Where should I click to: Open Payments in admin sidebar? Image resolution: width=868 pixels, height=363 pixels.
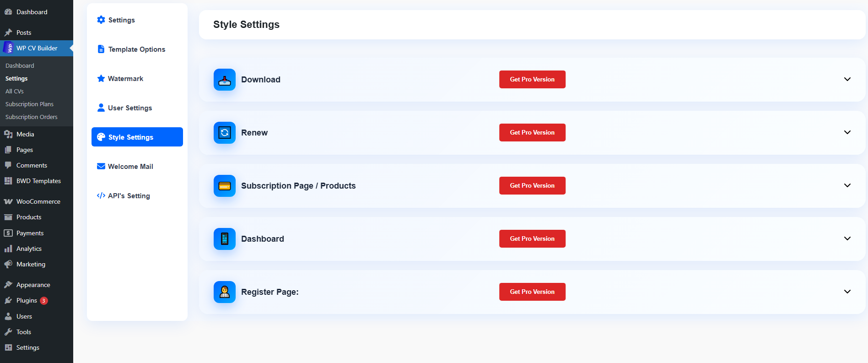point(37,233)
